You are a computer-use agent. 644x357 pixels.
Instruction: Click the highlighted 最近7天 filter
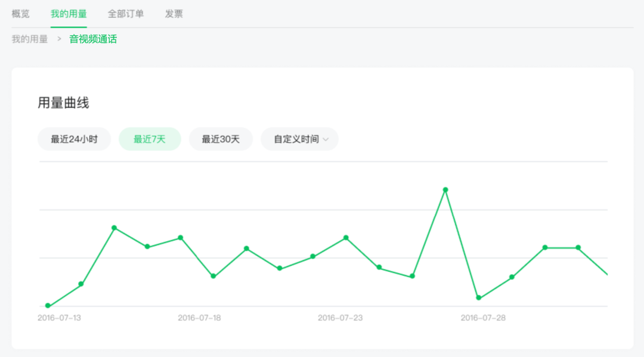[x=150, y=139]
